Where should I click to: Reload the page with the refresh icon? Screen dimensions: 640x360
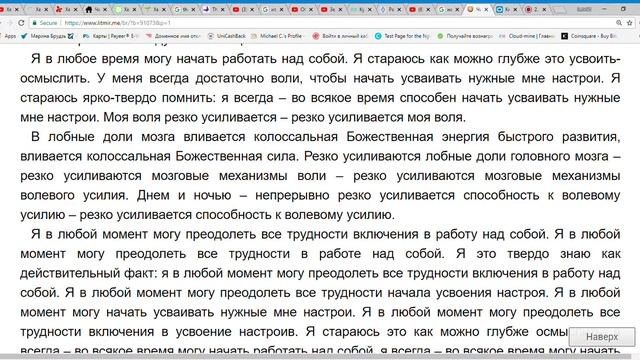[x=22, y=23]
